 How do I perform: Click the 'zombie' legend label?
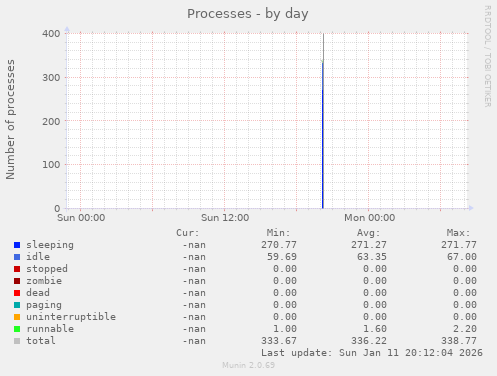(x=44, y=281)
